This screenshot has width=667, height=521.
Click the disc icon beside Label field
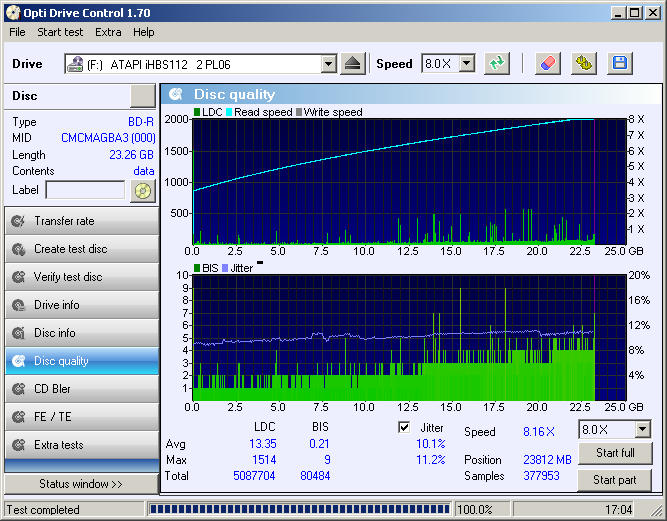point(143,191)
